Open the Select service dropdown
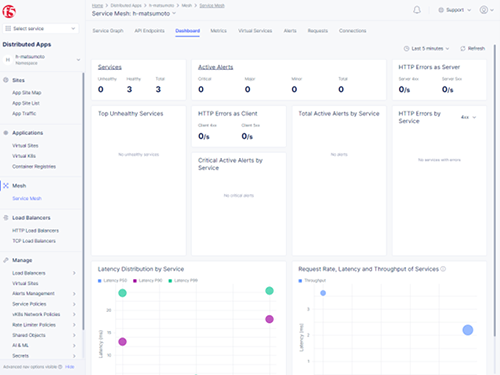This screenshot has height=375, width=500. tap(41, 29)
